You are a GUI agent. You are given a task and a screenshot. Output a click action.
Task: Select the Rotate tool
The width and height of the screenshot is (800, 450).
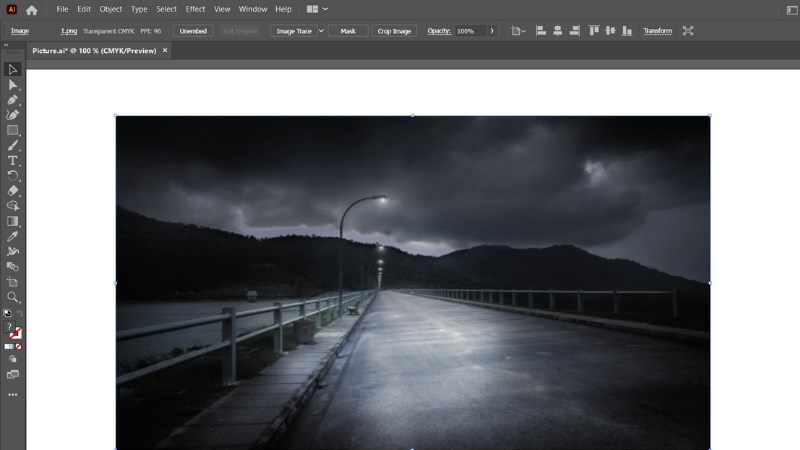[x=13, y=175]
